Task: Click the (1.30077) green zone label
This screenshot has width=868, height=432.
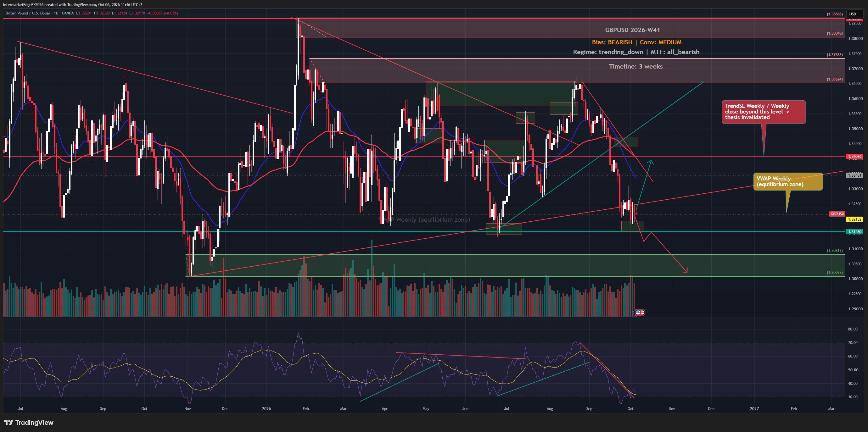Action: tap(835, 273)
